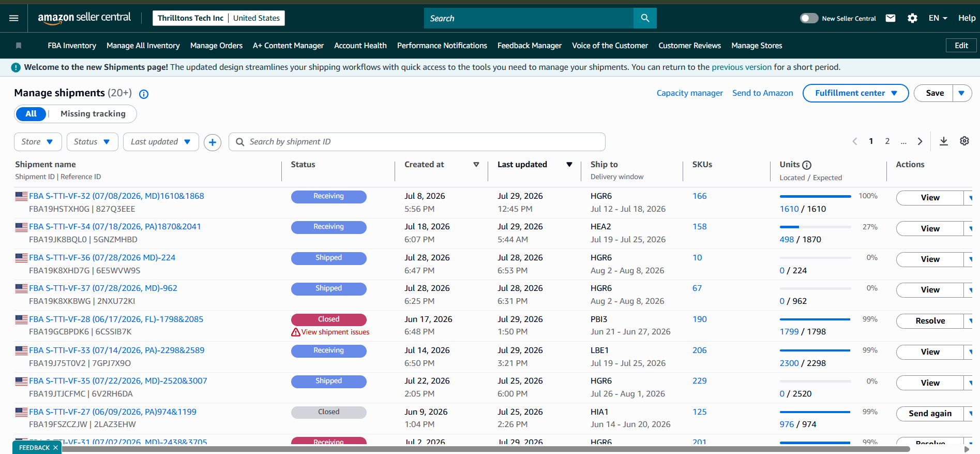Select the Missing tracking filter
Image resolution: width=980 pixels, height=454 pixels.
(93, 114)
